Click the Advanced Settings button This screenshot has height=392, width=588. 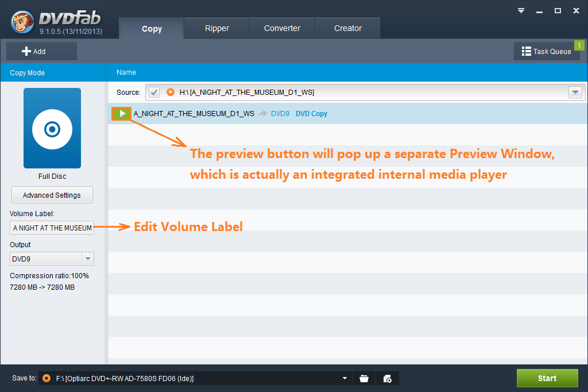52,195
